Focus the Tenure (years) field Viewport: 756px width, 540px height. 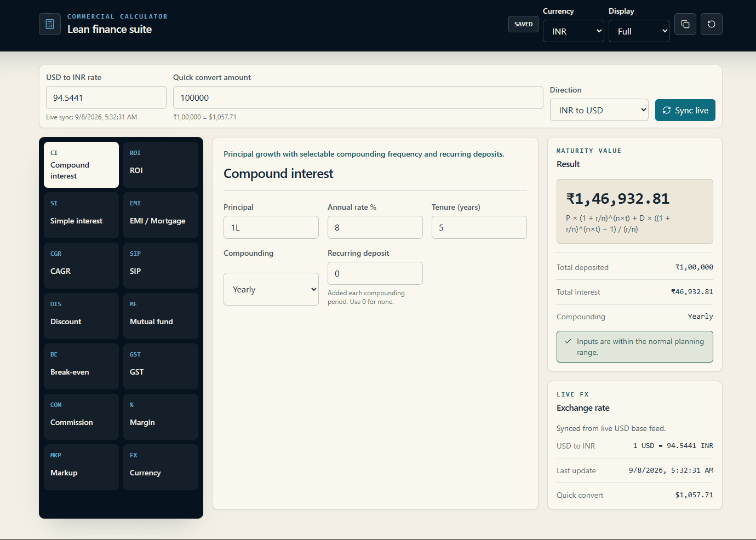tap(479, 227)
